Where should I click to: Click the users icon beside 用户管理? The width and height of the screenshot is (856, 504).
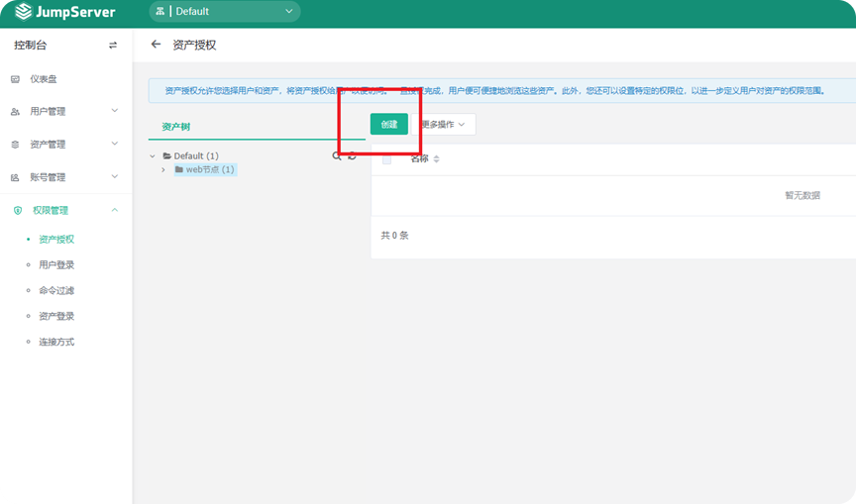tap(15, 112)
